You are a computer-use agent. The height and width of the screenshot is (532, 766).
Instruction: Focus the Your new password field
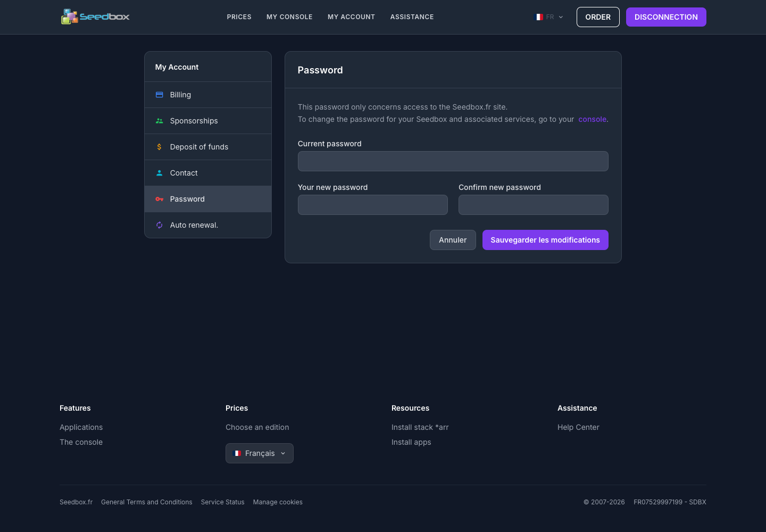[x=373, y=205]
